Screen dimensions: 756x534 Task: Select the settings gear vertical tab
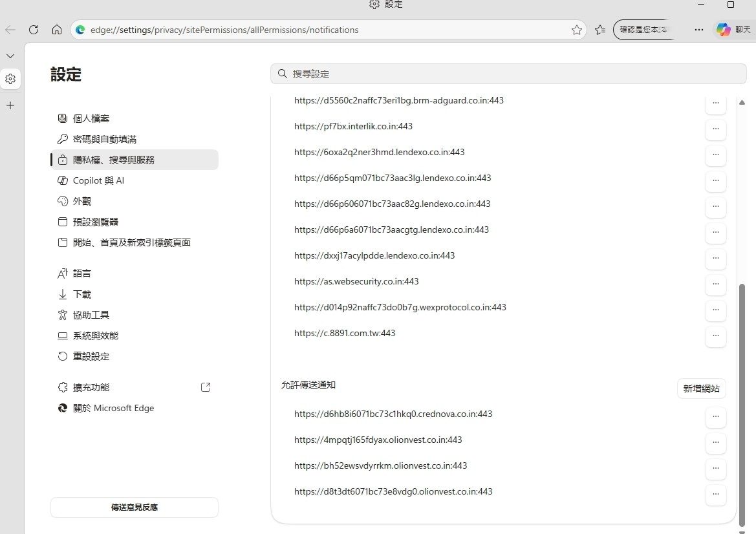pos(10,79)
